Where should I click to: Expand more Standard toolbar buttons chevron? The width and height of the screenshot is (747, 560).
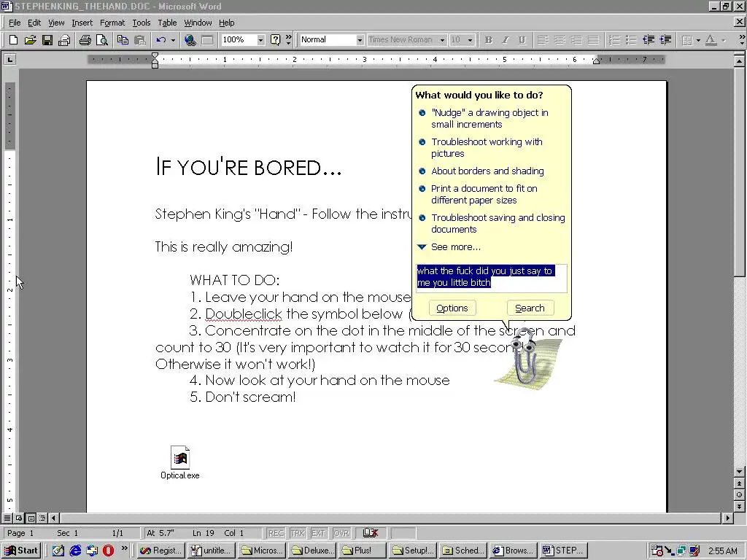[x=289, y=40]
